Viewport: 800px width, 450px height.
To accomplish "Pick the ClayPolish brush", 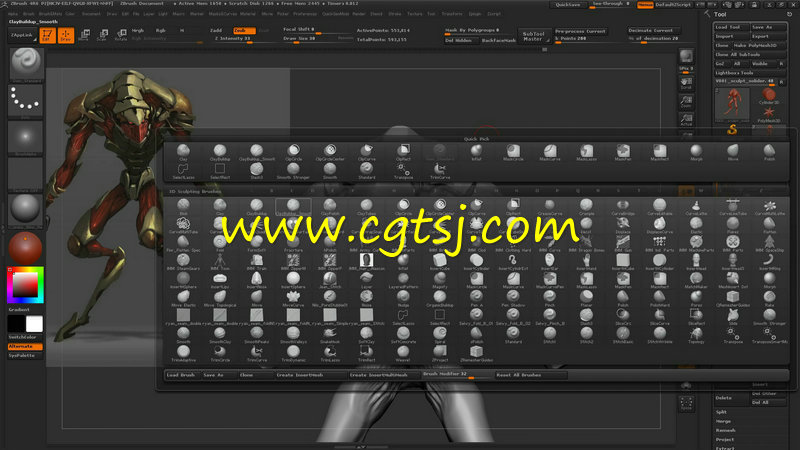I will [x=330, y=206].
